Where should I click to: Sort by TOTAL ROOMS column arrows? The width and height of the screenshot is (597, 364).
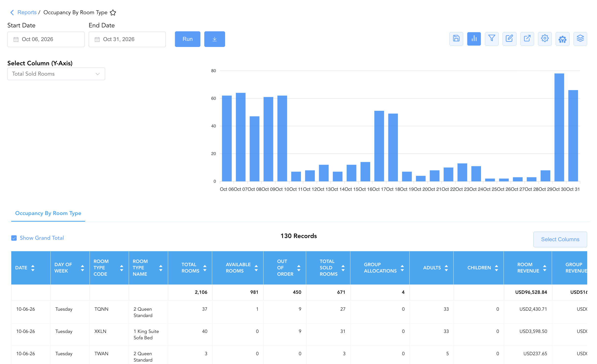point(205,268)
